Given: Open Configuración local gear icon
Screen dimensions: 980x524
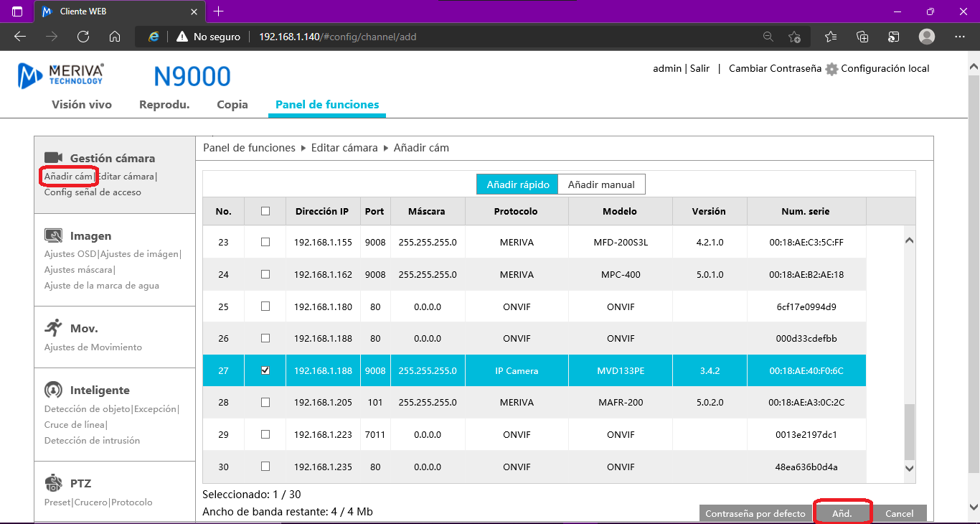Looking at the screenshot, I should 831,69.
